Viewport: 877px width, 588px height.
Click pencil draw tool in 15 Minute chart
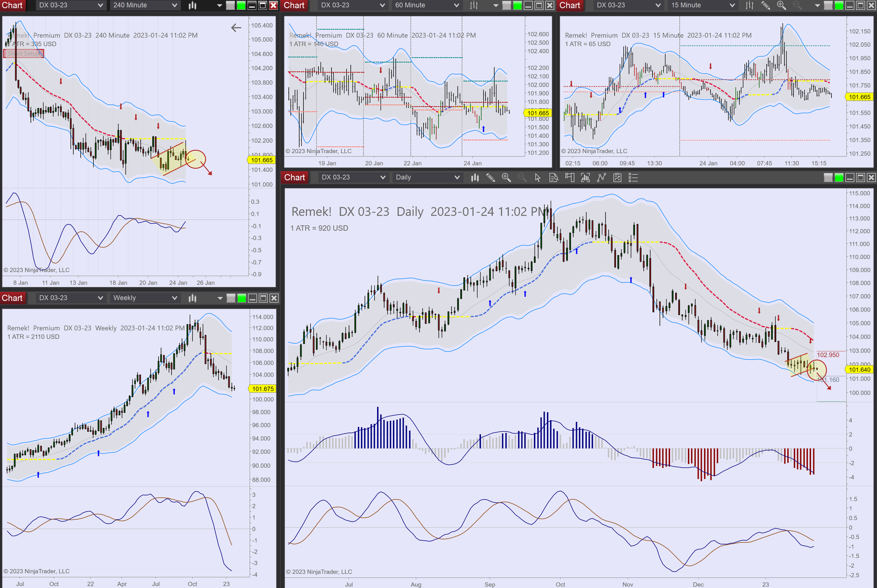765,5
